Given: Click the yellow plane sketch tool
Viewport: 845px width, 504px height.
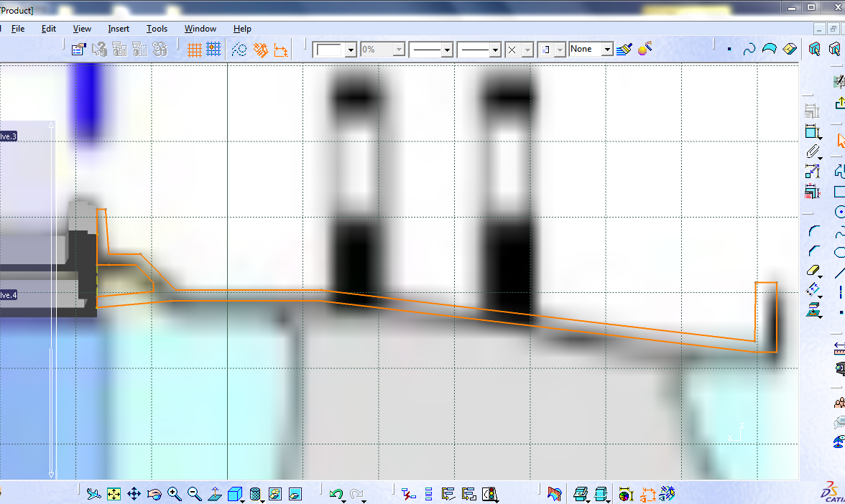Looking at the screenshot, I should (790, 50).
